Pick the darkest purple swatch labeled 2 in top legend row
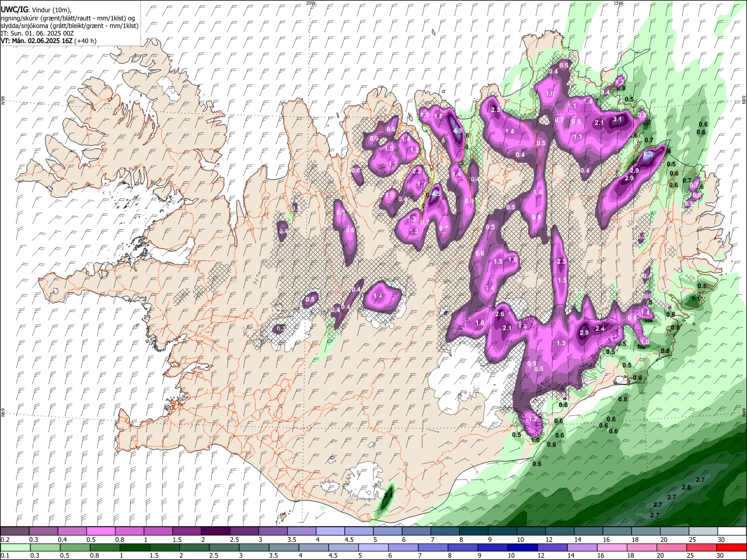Viewport: 747px width, 560px height. tap(215, 531)
